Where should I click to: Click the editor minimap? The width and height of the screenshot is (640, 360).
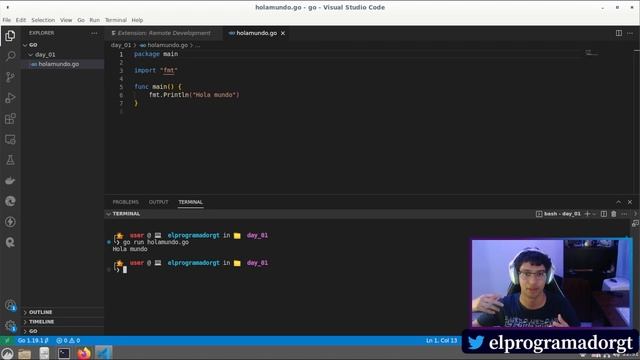[591, 53]
